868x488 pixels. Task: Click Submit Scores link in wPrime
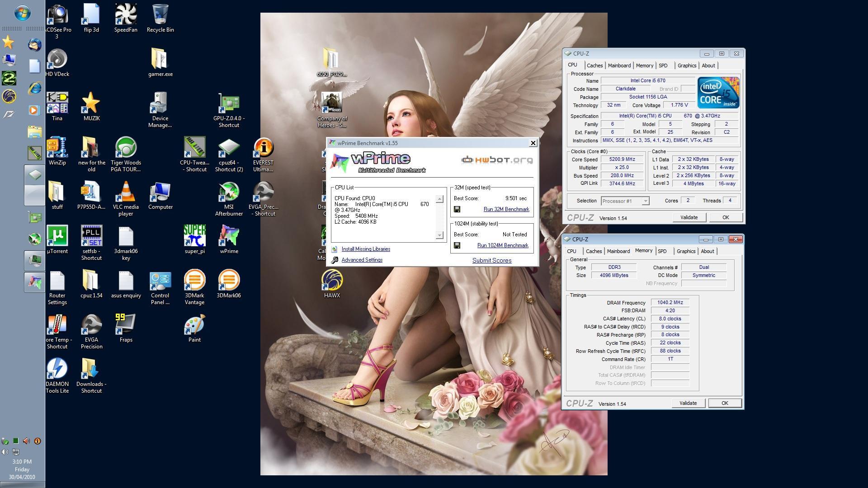[x=491, y=260]
